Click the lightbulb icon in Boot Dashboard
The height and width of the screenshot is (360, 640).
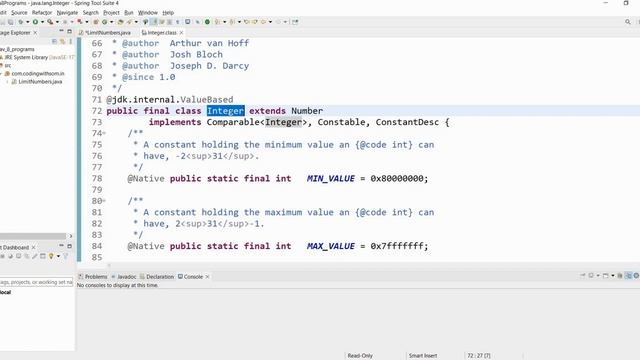51,256
